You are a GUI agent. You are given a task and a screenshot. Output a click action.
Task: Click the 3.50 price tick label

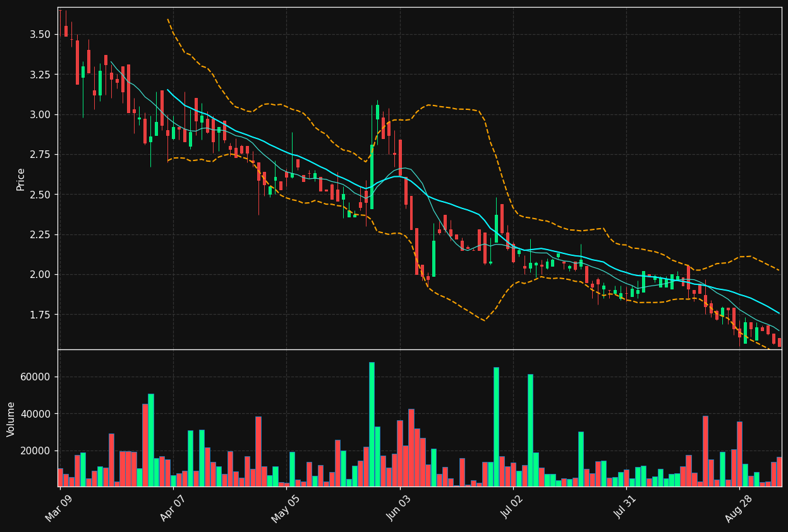pos(40,34)
